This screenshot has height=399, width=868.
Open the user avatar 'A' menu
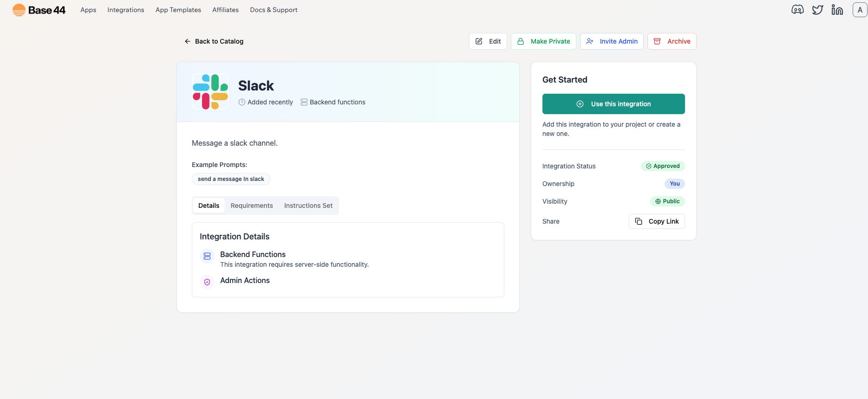coord(860,10)
